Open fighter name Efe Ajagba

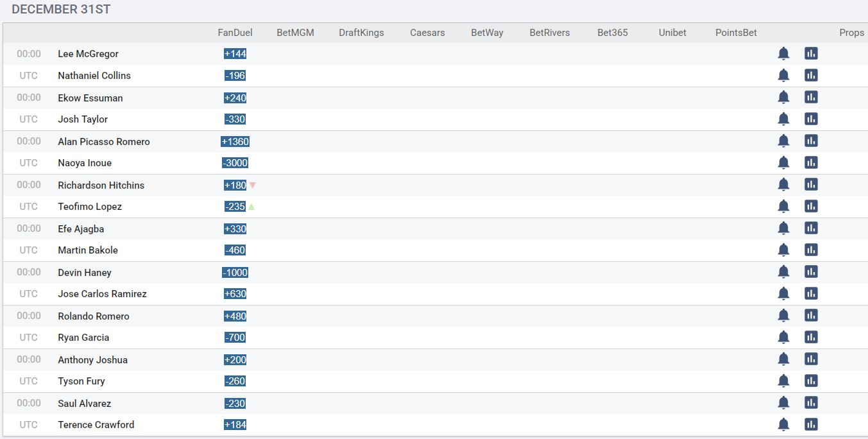pyautogui.click(x=81, y=229)
